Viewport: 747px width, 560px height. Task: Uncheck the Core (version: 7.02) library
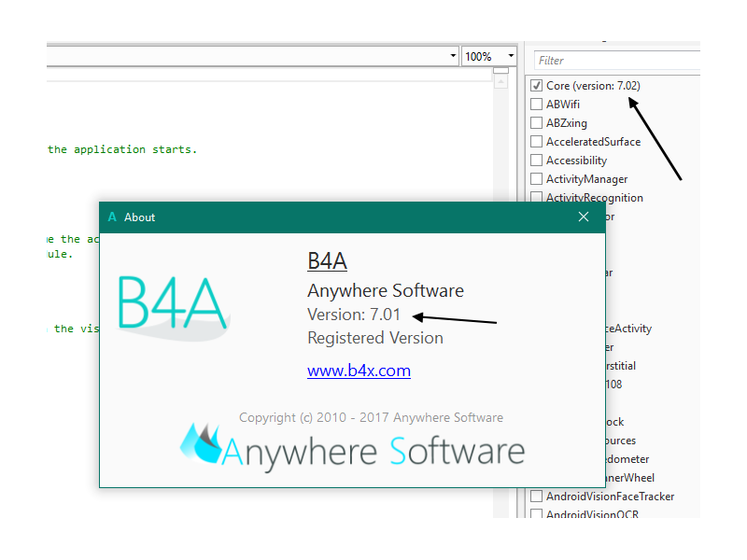tap(536, 86)
